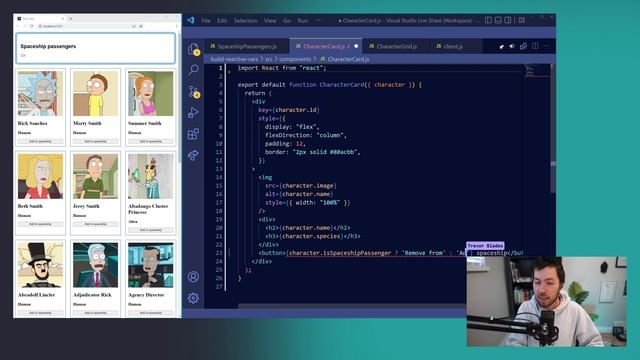This screenshot has height=360, width=640.
Task: Click the browser share icon in address bar
Action: (x=134, y=26)
